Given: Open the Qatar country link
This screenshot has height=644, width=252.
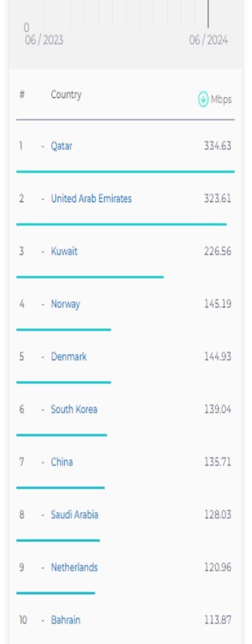Looking at the screenshot, I should pos(61,146).
